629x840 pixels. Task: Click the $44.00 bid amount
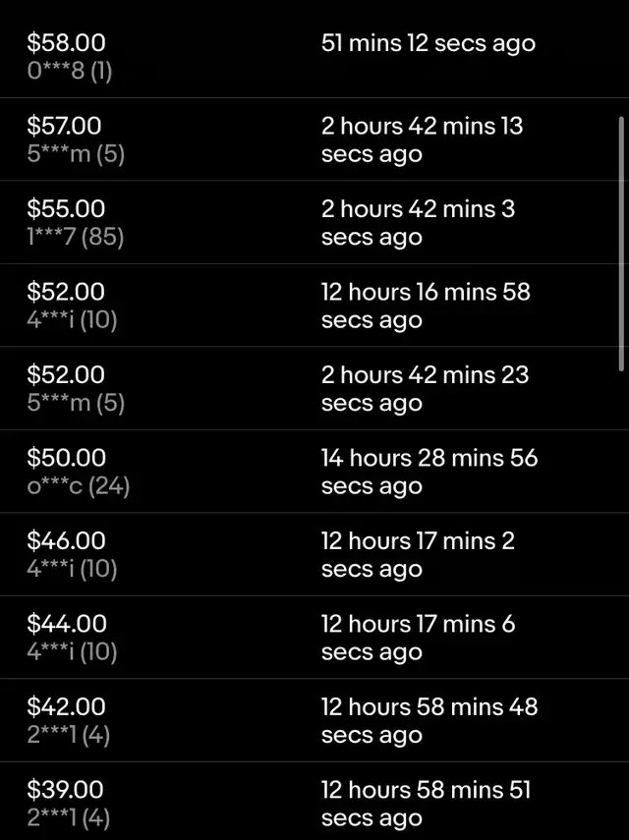(66, 624)
